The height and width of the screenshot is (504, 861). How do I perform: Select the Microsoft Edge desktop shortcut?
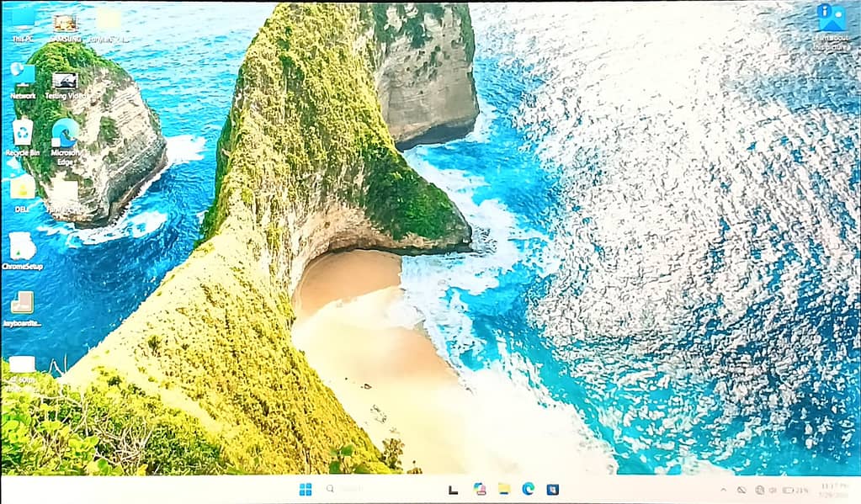pos(65,141)
